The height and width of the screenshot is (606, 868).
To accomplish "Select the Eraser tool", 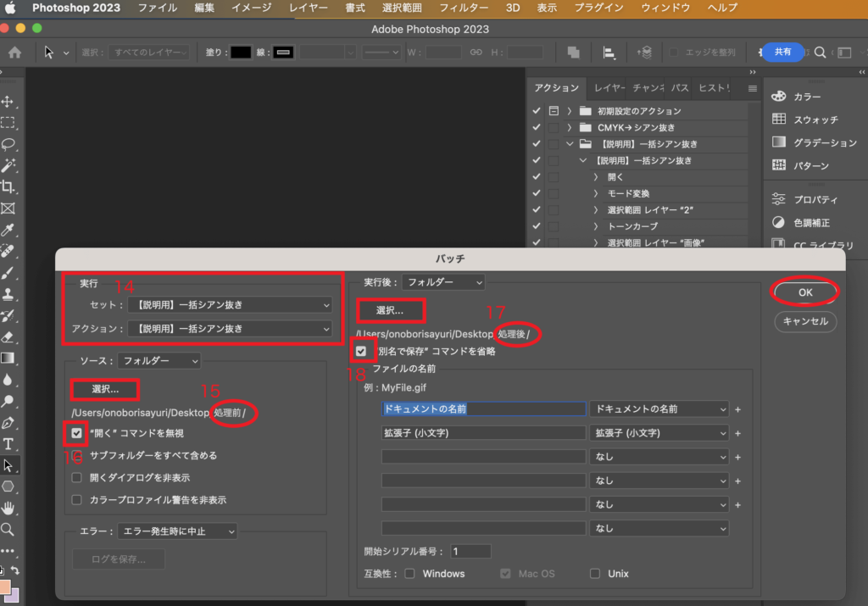I will click(x=8, y=337).
